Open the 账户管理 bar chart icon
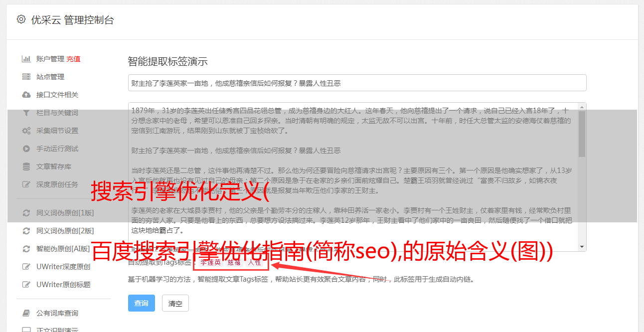Viewport: 644px width, 332px height. [x=26, y=59]
